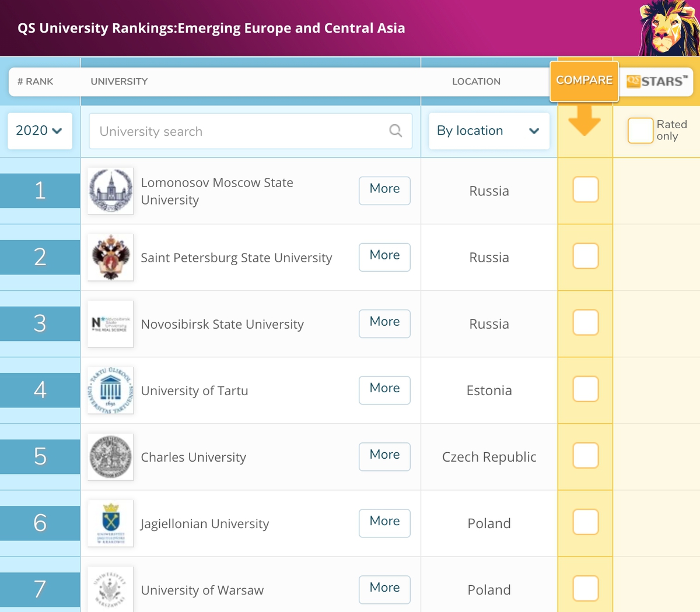Click the Estonia location cell
The image size is (700, 612).
[489, 391]
